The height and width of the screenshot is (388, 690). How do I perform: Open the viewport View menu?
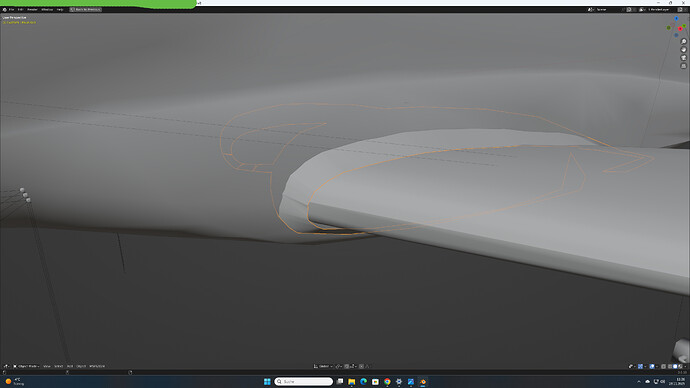click(x=47, y=366)
